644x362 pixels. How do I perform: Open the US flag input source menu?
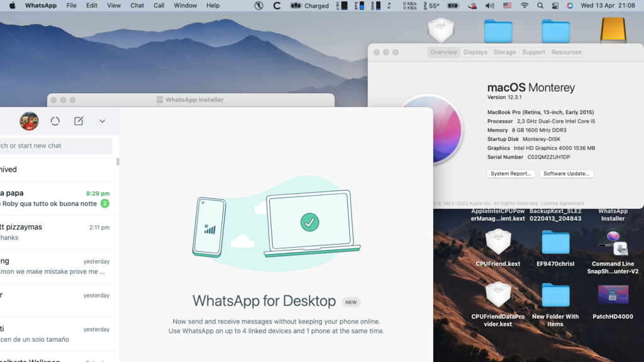click(x=507, y=6)
